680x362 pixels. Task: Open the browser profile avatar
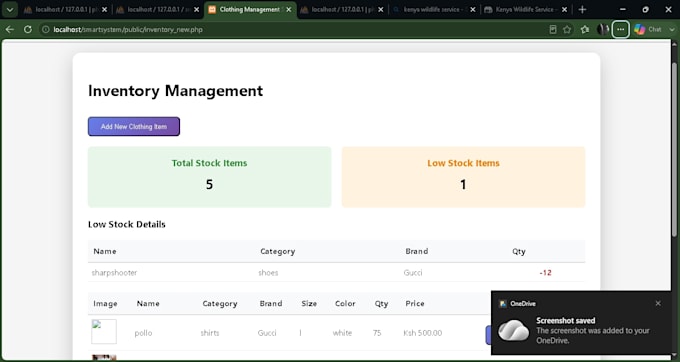pos(603,29)
